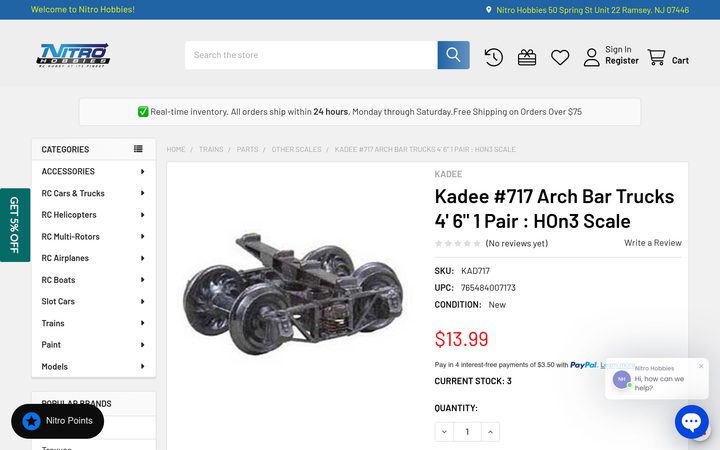Click the UPC 765484007173 value

click(x=488, y=288)
